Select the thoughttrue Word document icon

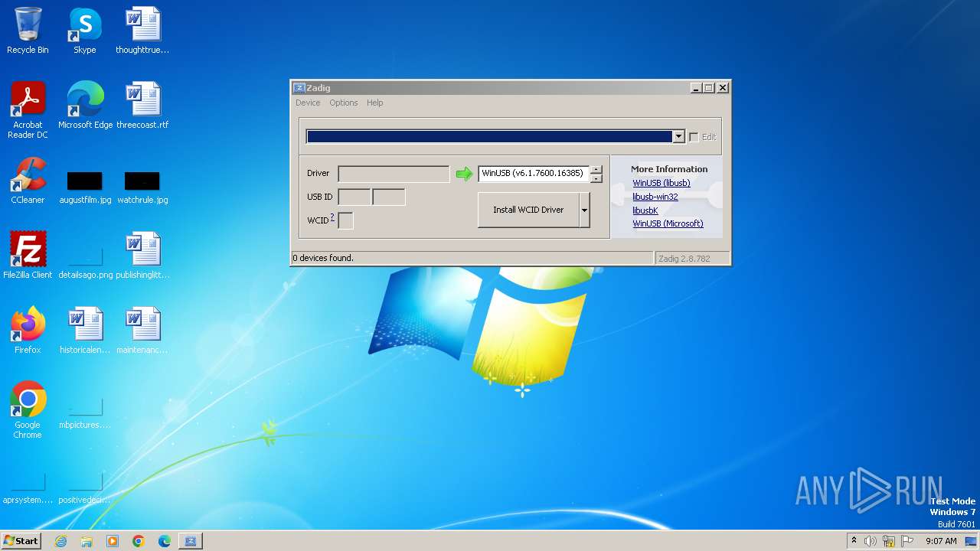click(142, 31)
